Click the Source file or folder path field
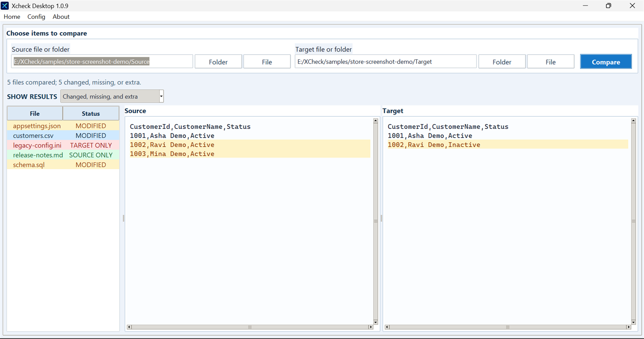 pos(102,62)
